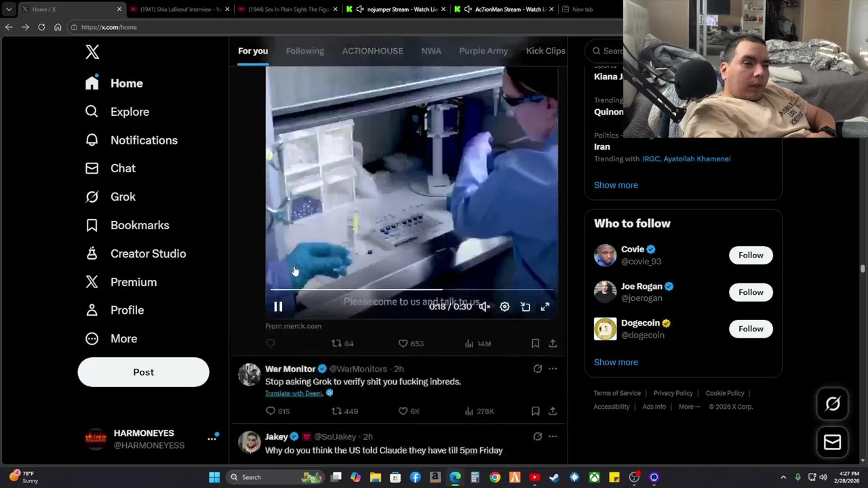Open more options on War Monitor's post

(553, 369)
